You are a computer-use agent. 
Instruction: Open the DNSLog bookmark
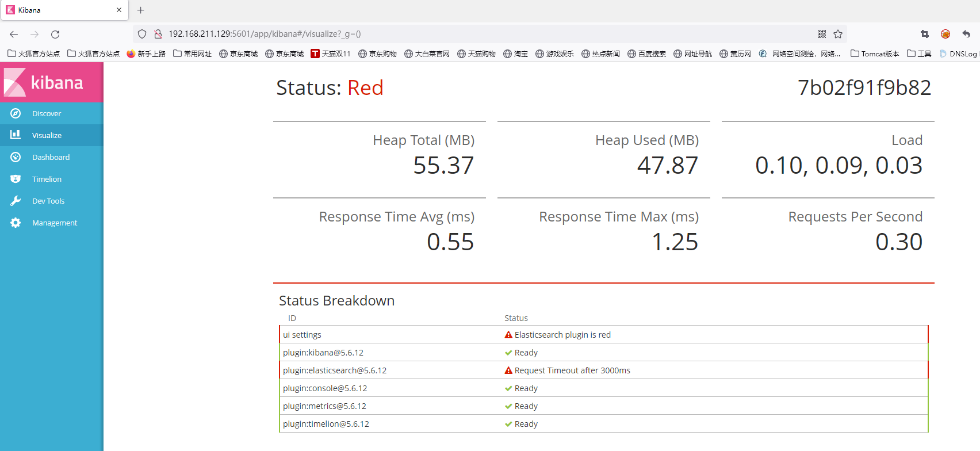click(958, 53)
